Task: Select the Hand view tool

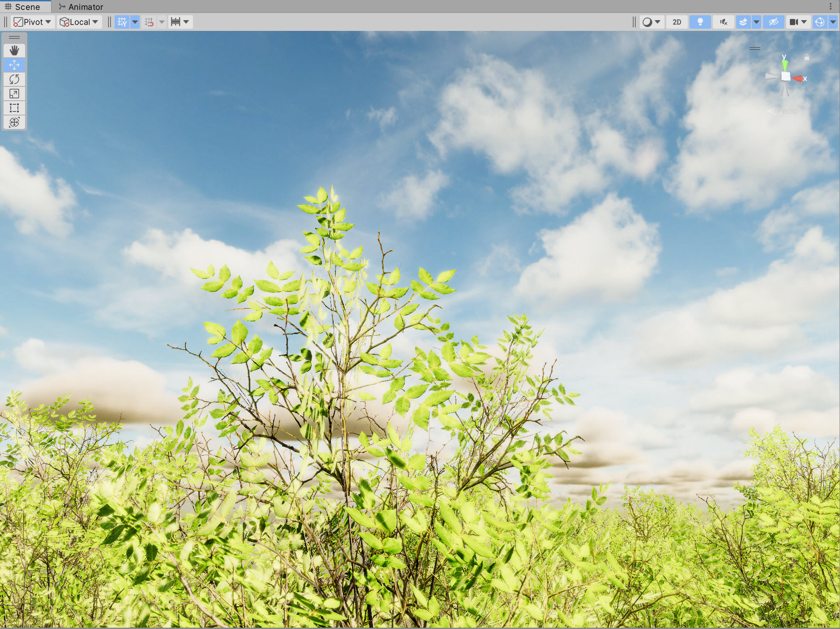Action: click(14, 51)
